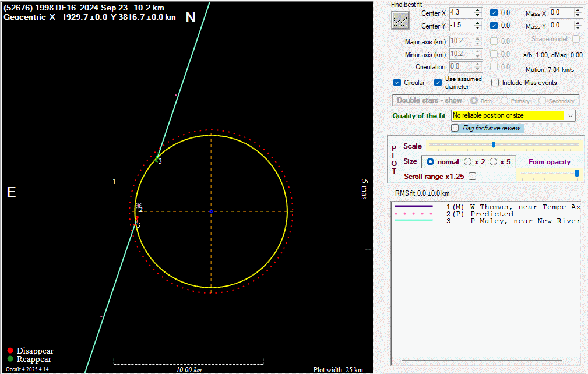Screen dimensions: 588x374
Task: Decrease the Mass Y value with down arrow
Action: 578,28
